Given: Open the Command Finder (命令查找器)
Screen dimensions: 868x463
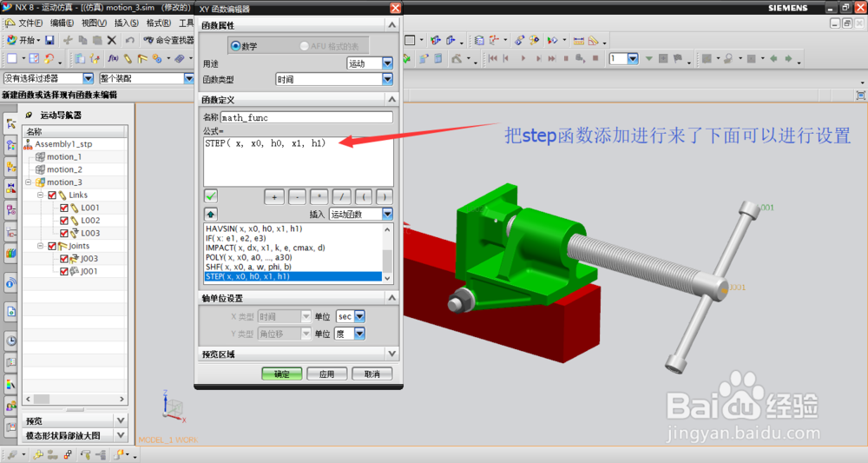Looking at the screenshot, I should 169,40.
